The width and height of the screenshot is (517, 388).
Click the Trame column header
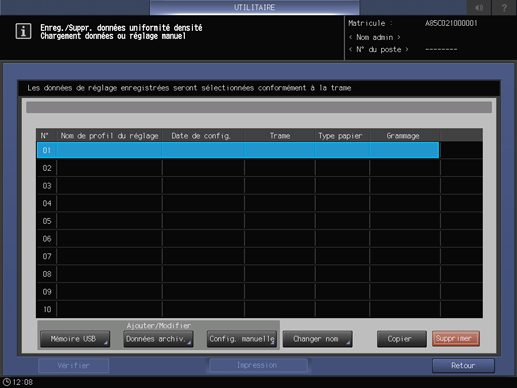pyautogui.click(x=280, y=136)
